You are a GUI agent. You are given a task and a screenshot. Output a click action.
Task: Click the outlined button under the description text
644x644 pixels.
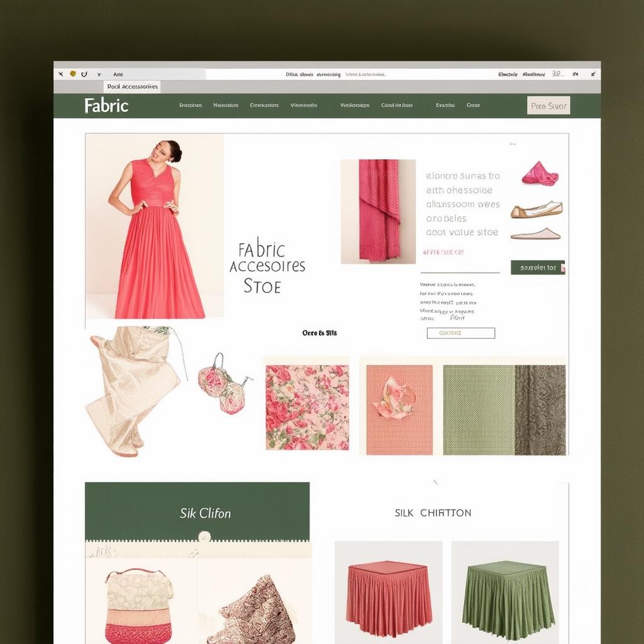coord(460,333)
